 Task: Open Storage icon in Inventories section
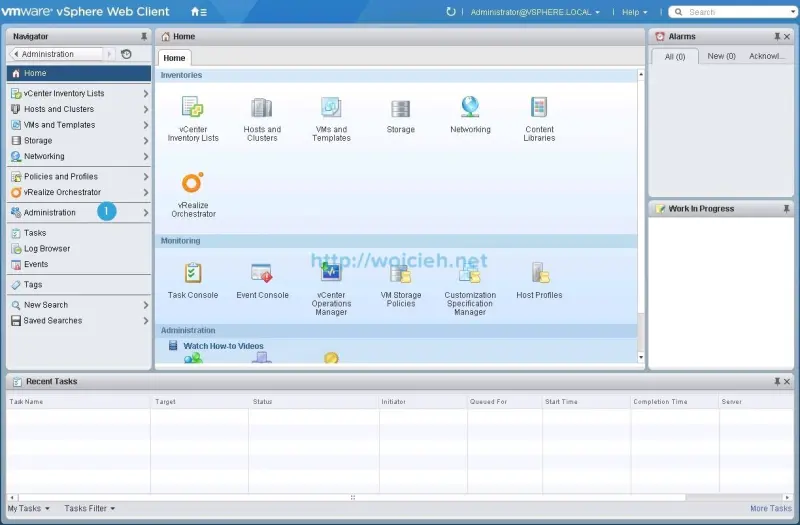(401, 108)
